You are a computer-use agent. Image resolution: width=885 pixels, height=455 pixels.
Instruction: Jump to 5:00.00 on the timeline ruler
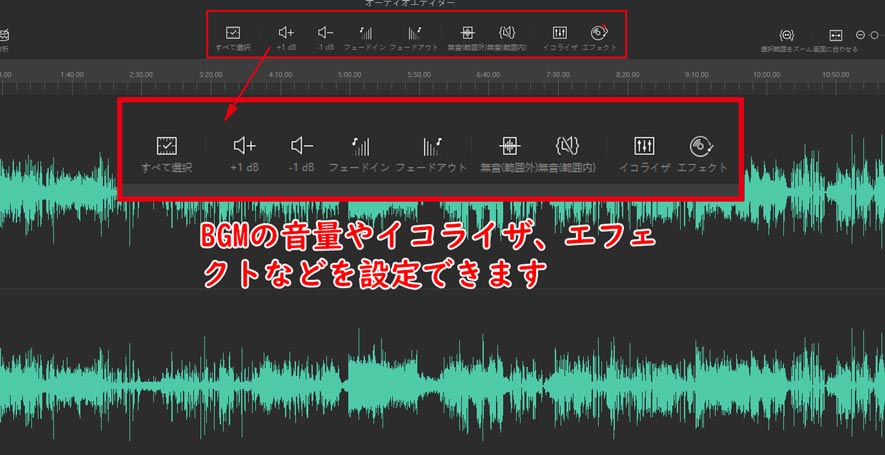(348, 75)
